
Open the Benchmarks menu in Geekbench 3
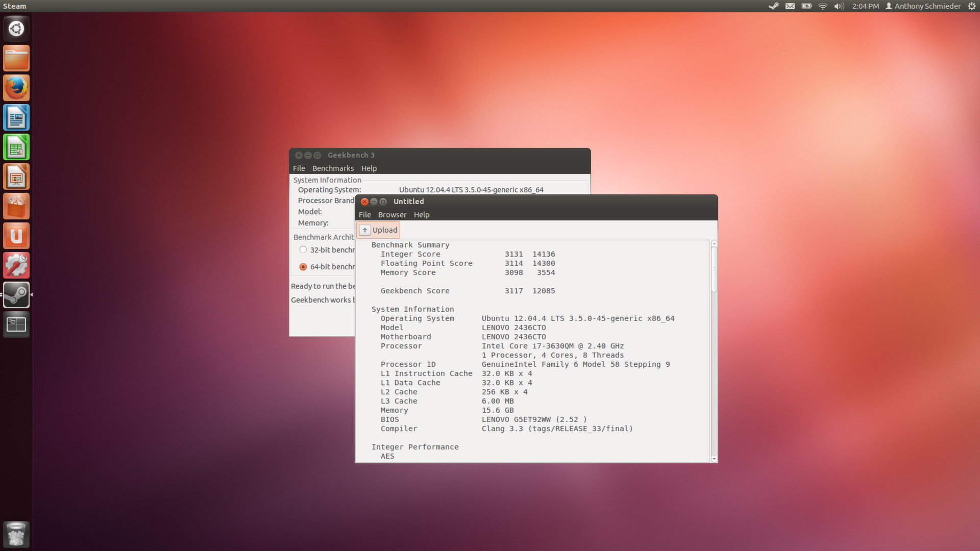point(333,168)
